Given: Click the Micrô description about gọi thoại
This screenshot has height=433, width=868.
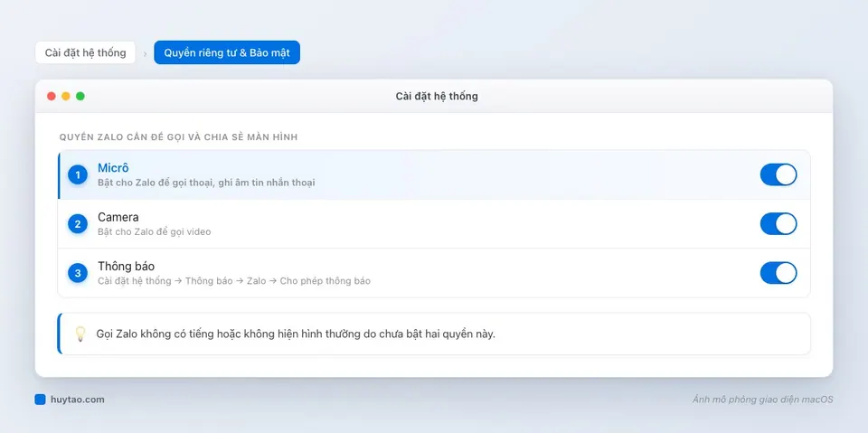Looking at the screenshot, I should (206, 183).
